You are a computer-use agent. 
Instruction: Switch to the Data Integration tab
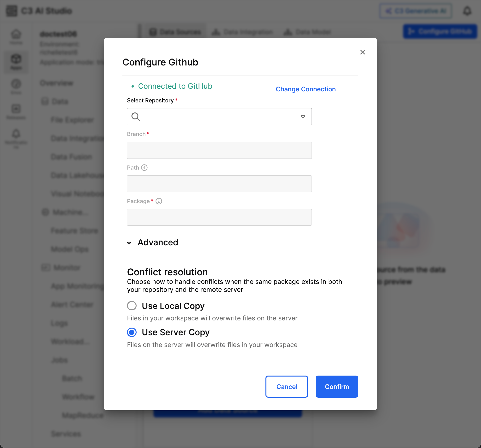243,32
